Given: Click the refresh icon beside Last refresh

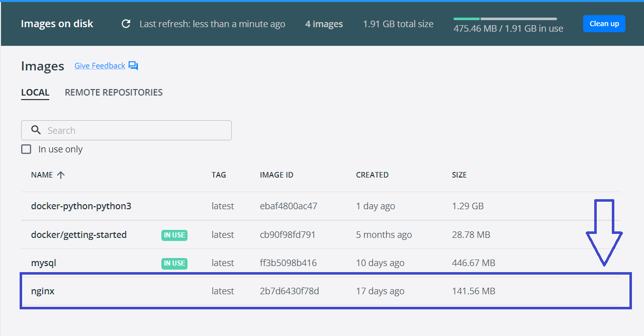Looking at the screenshot, I should (x=126, y=24).
